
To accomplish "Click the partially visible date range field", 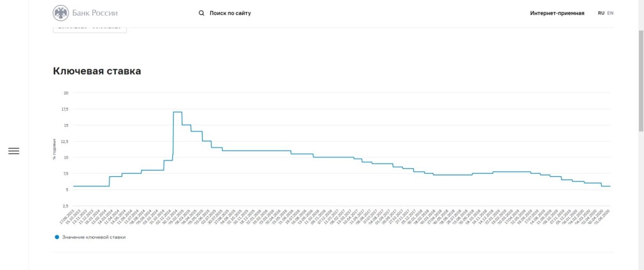I will [90, 28].
